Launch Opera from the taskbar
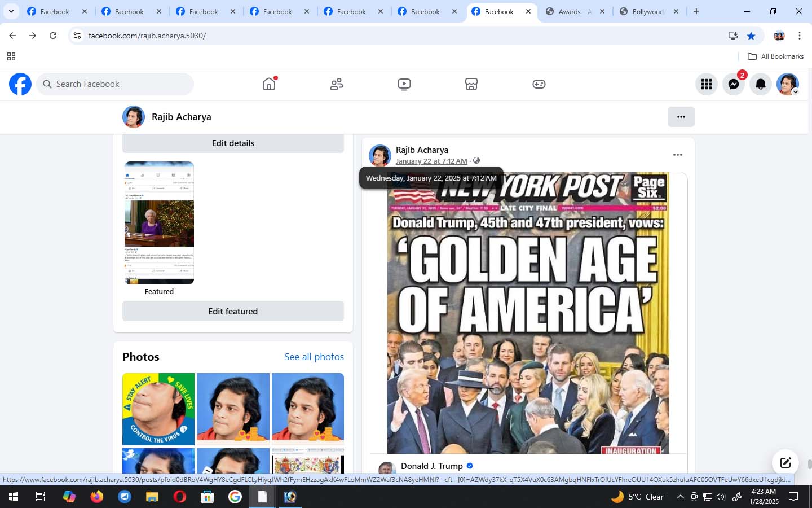This screenshot has height=508, width=812. click(180, 497)
